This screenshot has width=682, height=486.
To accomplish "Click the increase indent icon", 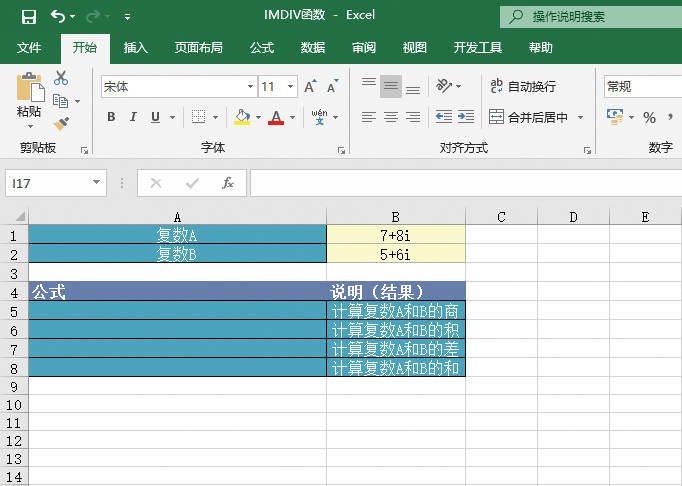I will (x=466, y=117).
